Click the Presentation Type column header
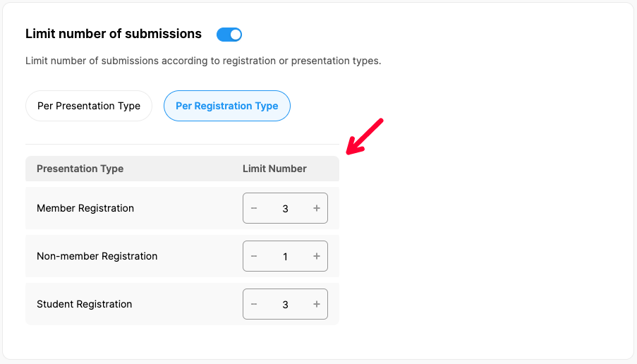The height and width of the screenshot is (364, 637). tap(80, 169)
